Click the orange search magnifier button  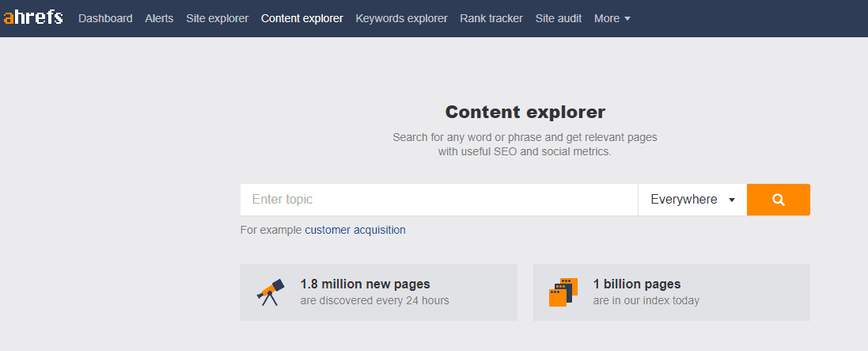(x=779, y=200)
